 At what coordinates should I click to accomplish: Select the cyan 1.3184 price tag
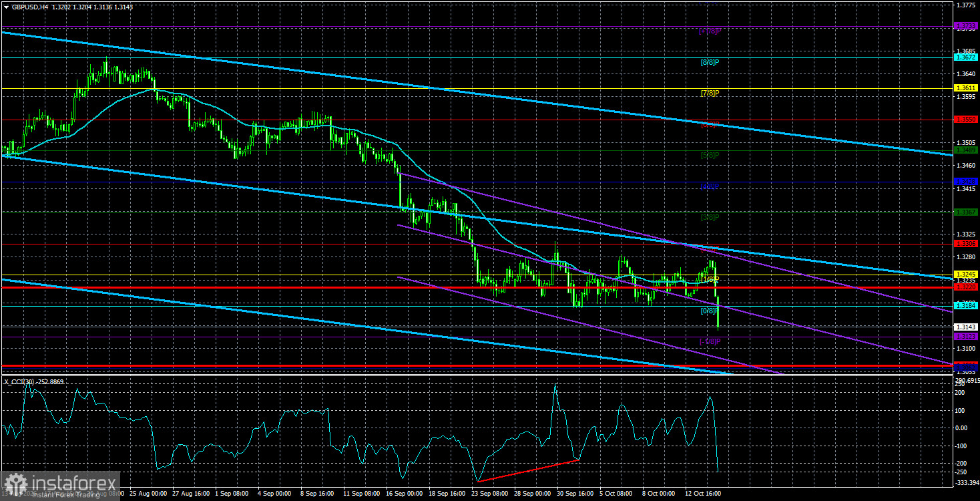967,305
